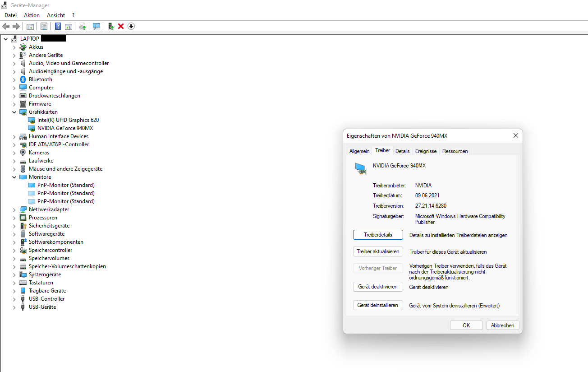Collapse the LAPTOP root node

point(5,39)
